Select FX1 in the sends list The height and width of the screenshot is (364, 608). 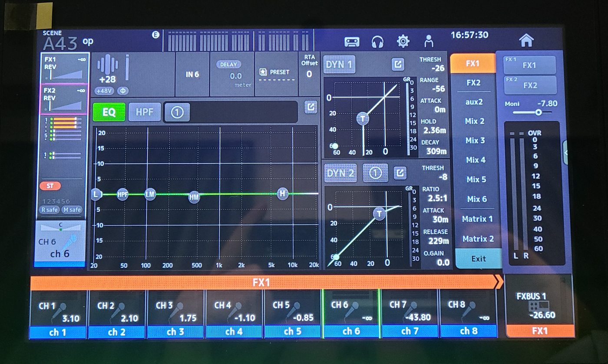pos(473,63)
